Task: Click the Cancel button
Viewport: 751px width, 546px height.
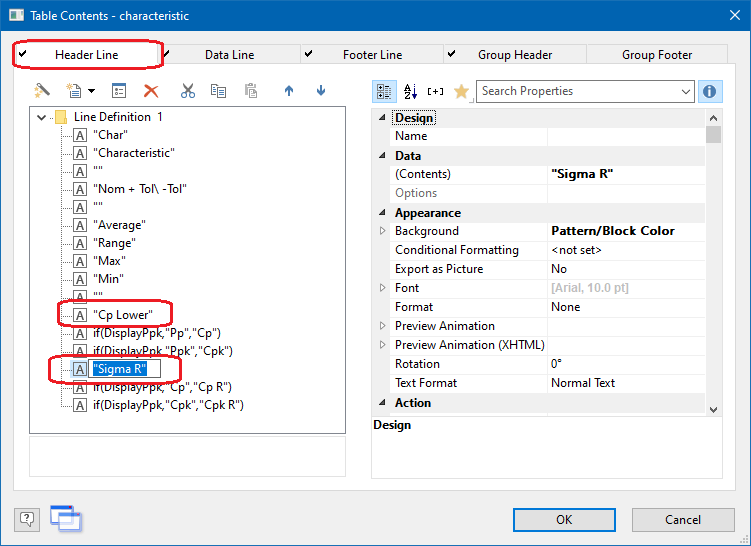Action: click(683, 520)
